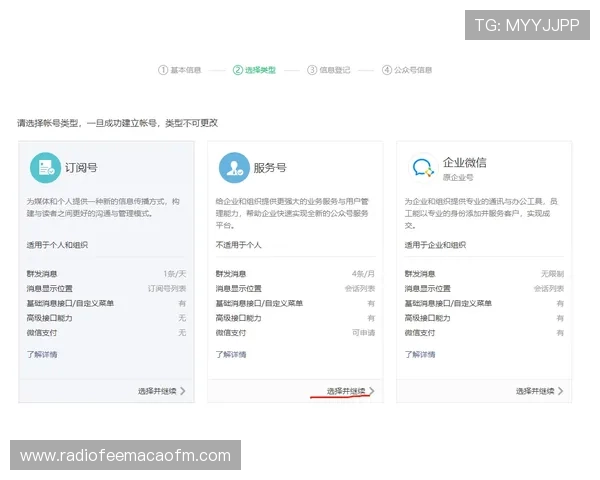600x480 pixels.
Task: Choose 选择并继续 on the 订阅号 card
Action: (x=157, y=391)
